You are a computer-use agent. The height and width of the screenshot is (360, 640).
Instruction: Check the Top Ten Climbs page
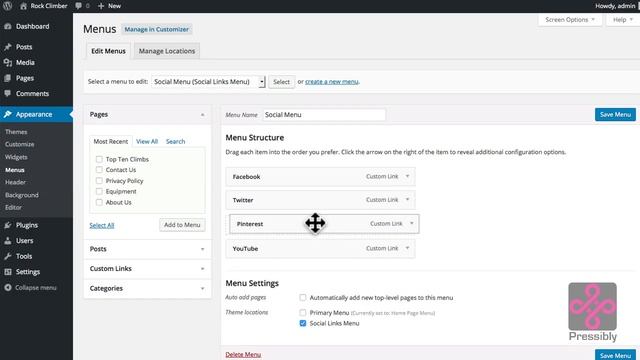click(99, 159)
